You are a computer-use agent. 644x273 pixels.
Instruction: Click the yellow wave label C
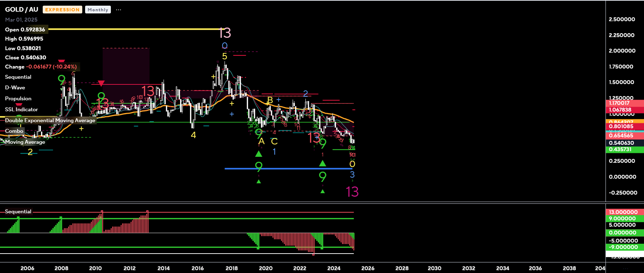coord(274,142)
